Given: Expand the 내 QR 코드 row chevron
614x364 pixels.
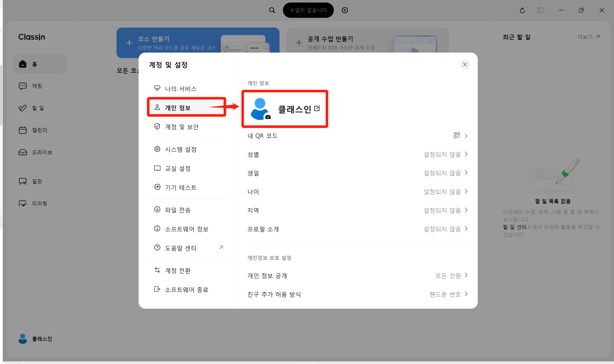Looking at the screenshot, I should tap(466, 136).
